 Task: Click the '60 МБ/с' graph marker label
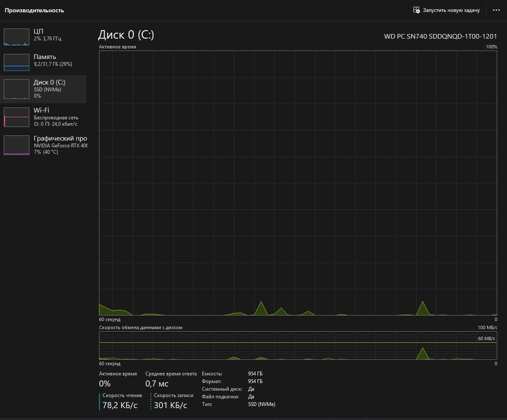pos(487,338)
